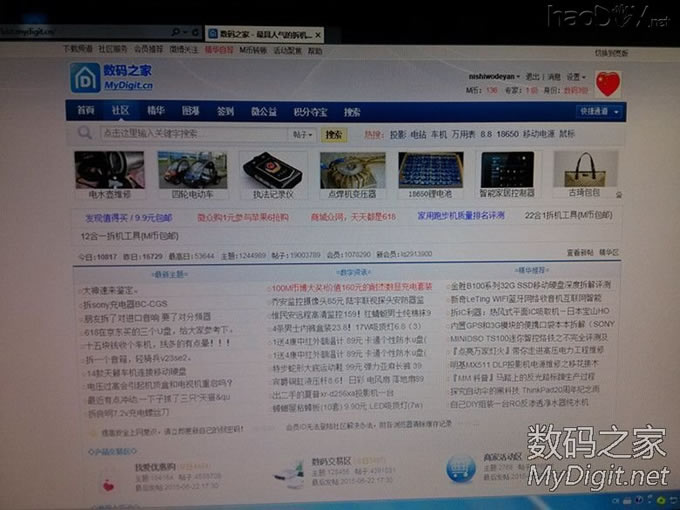680x510 pixels.
Task: Click hot search keyword 18650
Action: tap(507, 134)
